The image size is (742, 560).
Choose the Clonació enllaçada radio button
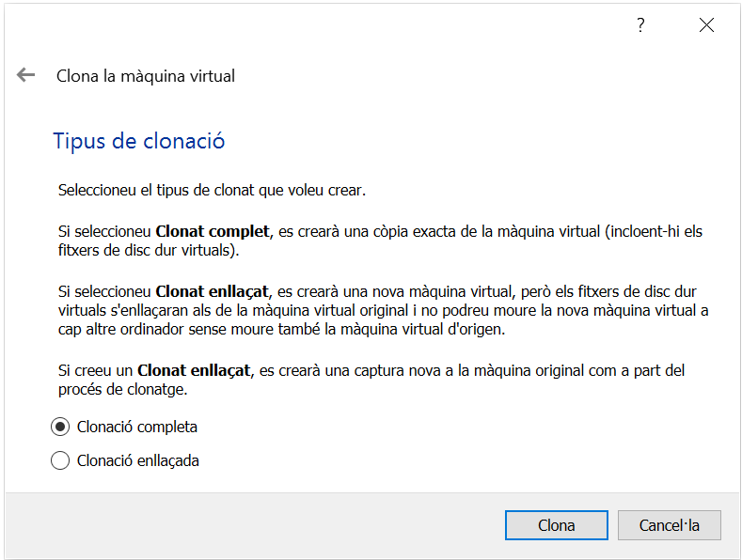60,460
